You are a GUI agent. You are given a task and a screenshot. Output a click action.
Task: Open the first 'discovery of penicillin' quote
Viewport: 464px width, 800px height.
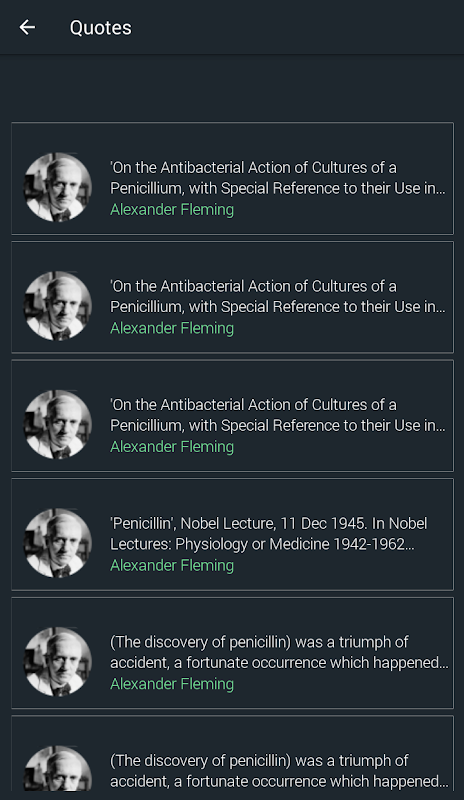point(232,653)
